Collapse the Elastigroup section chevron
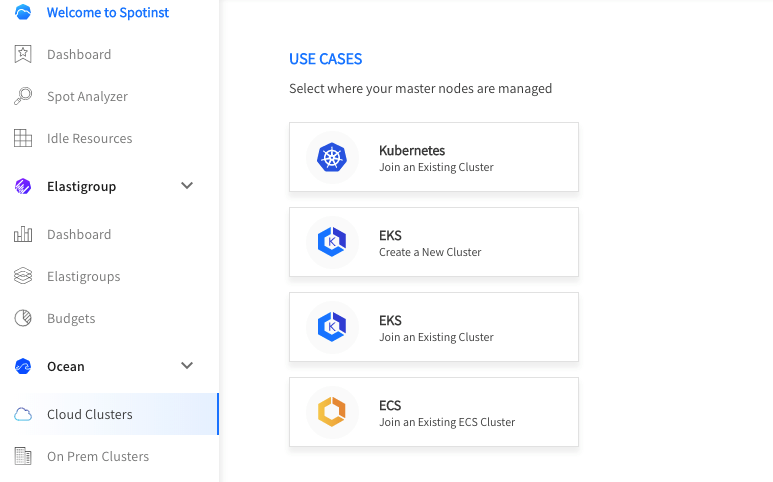773x482 pixels. [187, 186]
